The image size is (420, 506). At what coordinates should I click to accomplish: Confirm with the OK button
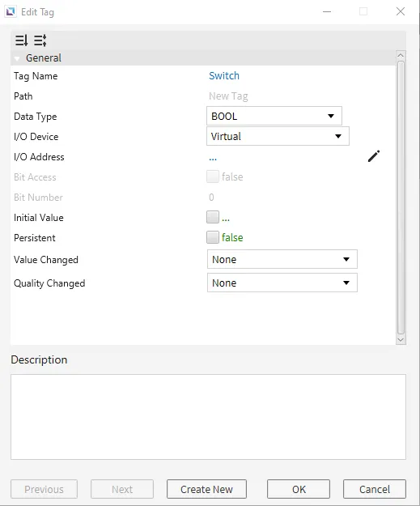coord(299,489)
